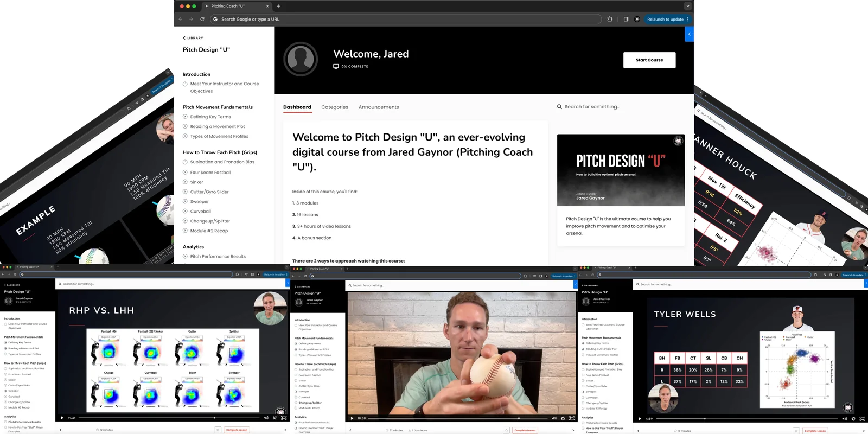
Task: Open Defining Key Terms lesson in main window
Action: [x=210, y=117]
